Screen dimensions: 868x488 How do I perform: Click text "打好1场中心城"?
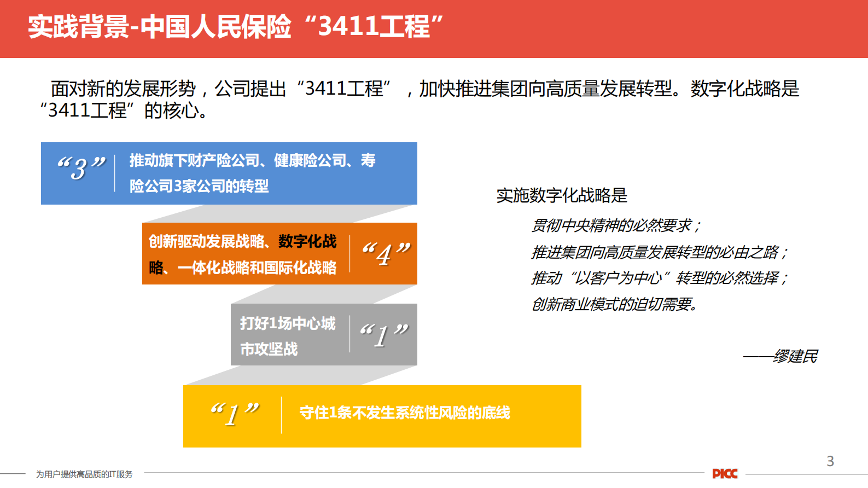[288, 323]
